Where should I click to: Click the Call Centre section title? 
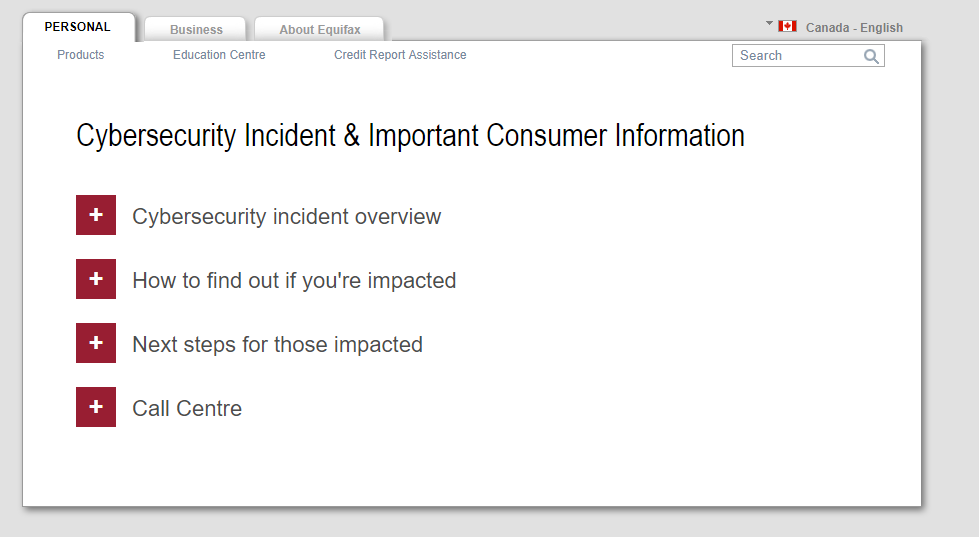tap(187, 409)
